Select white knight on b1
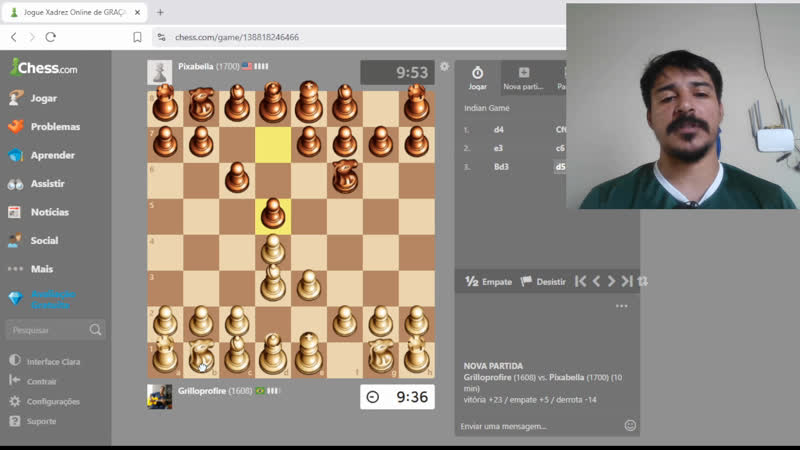The width and height of the screenshot is (800, 450). point(201,360)
